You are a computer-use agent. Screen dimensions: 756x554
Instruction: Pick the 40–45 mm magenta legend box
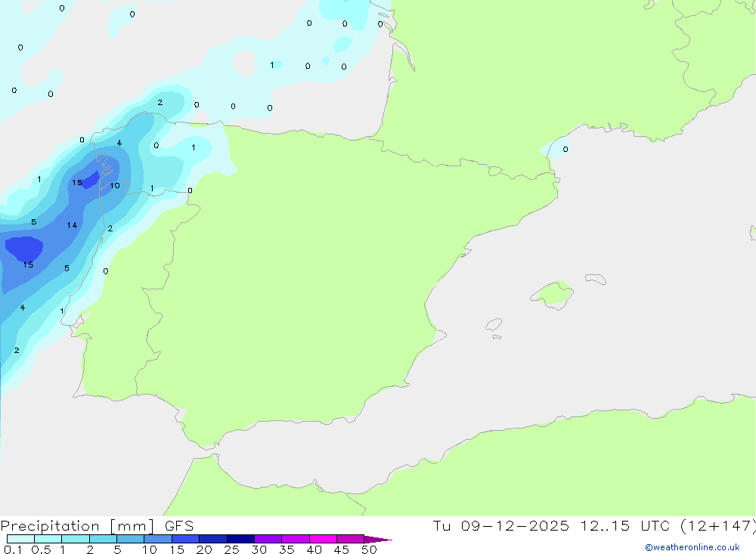point(323,539)
